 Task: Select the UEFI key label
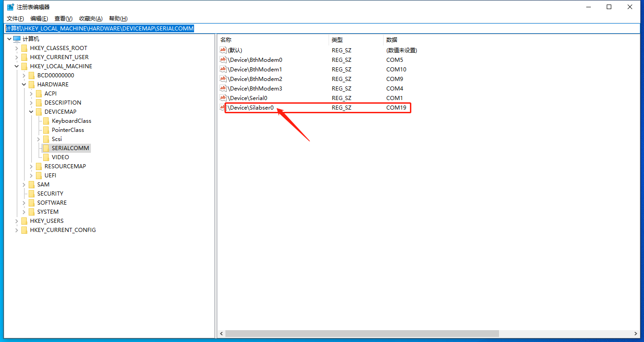pos(50,176)
